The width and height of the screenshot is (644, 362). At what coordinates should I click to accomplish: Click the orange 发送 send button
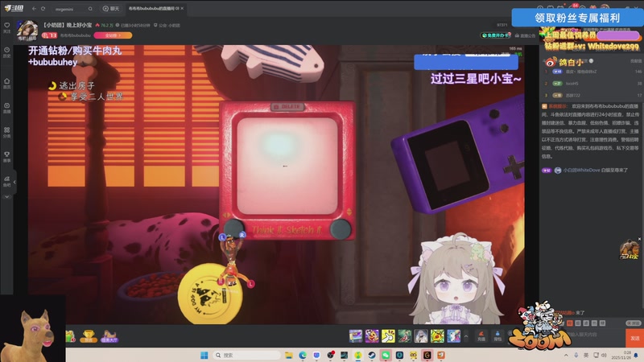634,338
